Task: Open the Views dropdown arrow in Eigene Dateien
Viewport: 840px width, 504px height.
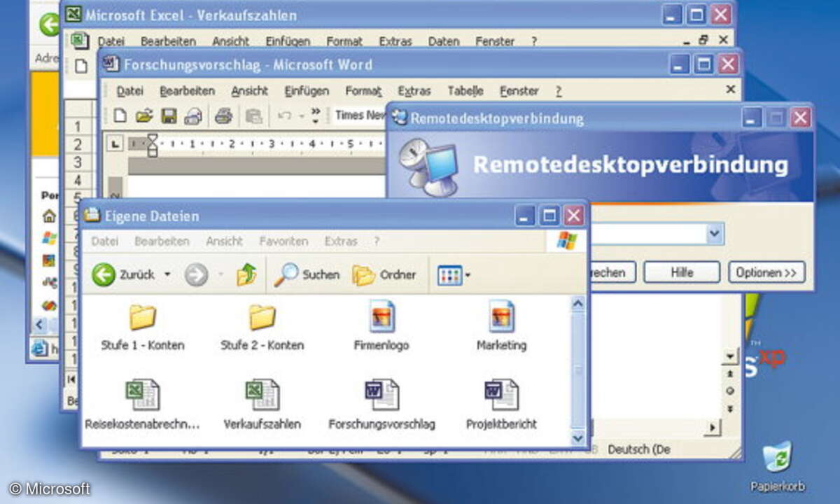Action: coord(468,276)
